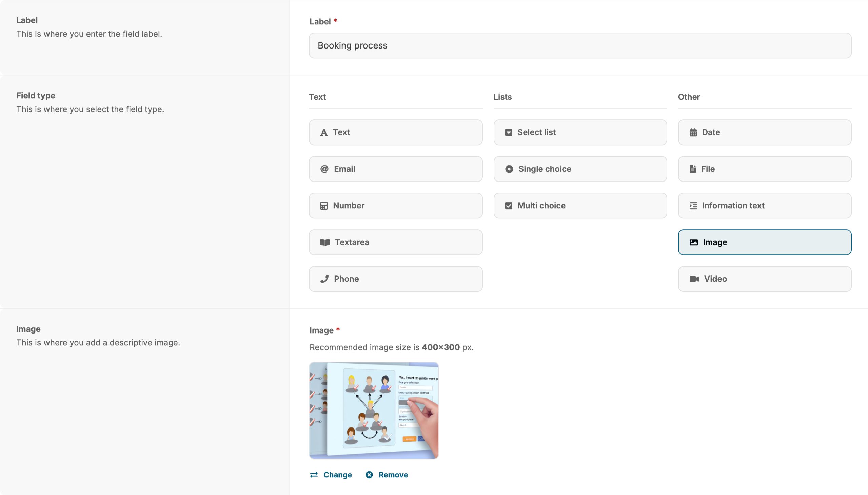Viewport: 868px width, 495px height.
Task: Click the calendar icon on Date option
Action: pos(693,133)
